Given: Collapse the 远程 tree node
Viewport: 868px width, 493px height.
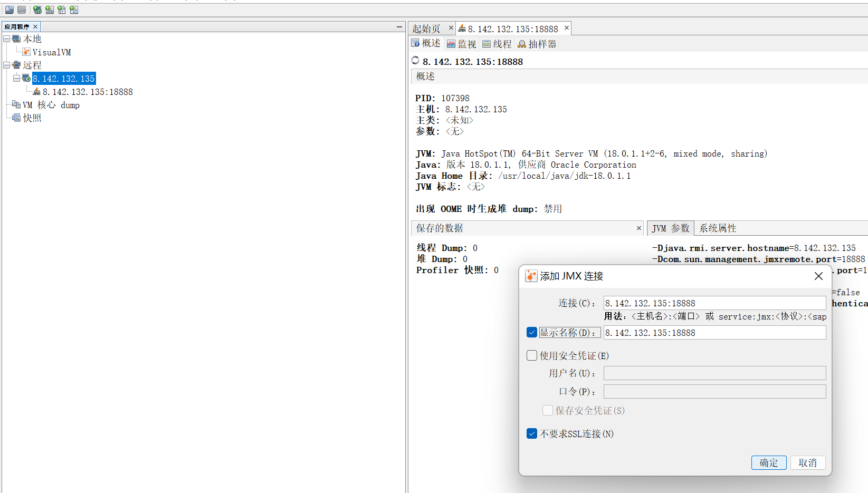Looking at the screenshot, I should click(6, 65).
